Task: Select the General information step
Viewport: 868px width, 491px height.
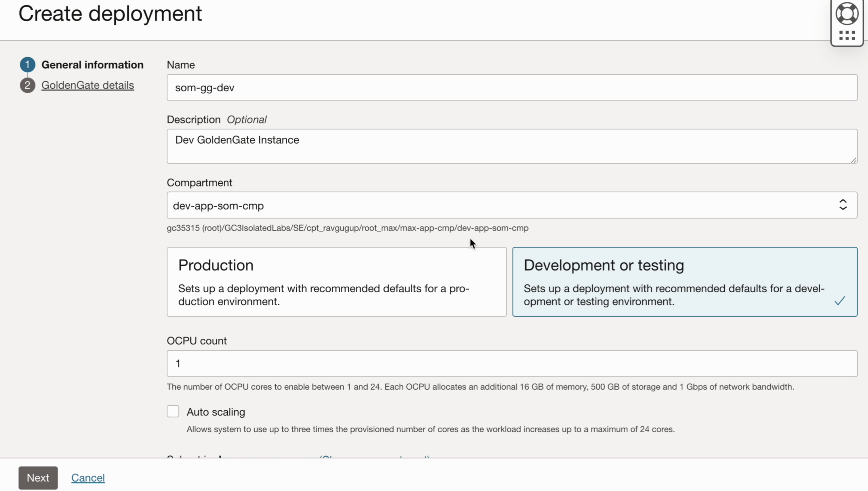Action: coord(92,64)
